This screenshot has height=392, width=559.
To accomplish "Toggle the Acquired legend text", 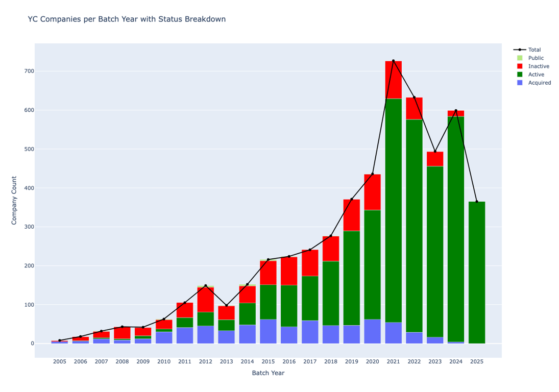I will coord(539,83).
